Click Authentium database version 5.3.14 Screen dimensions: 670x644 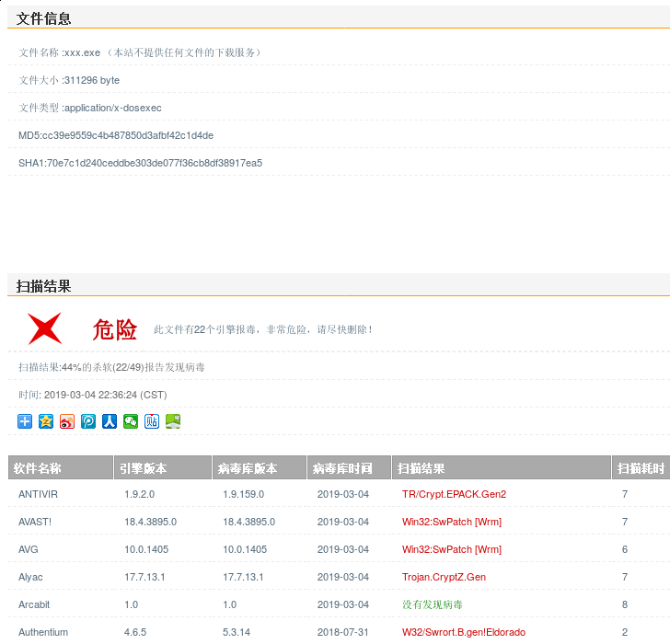[x=237, y=632]
